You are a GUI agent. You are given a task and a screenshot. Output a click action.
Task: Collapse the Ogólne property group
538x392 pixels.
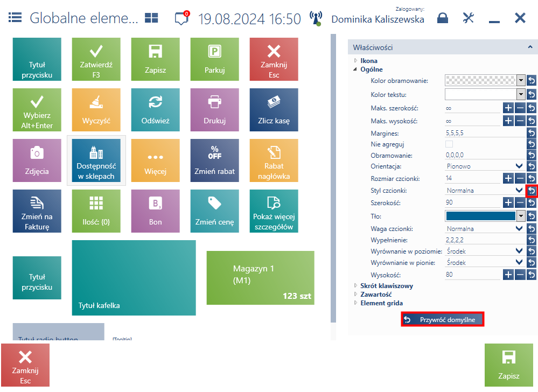355,69
